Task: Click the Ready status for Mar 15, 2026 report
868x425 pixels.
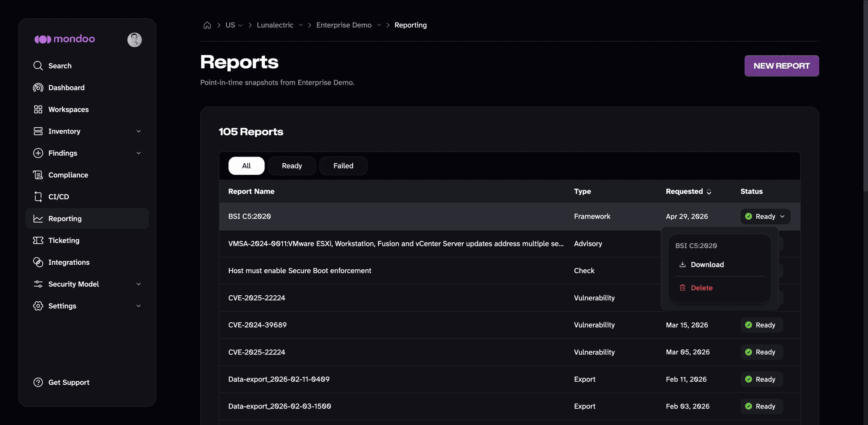Action: tap(762, 325)
